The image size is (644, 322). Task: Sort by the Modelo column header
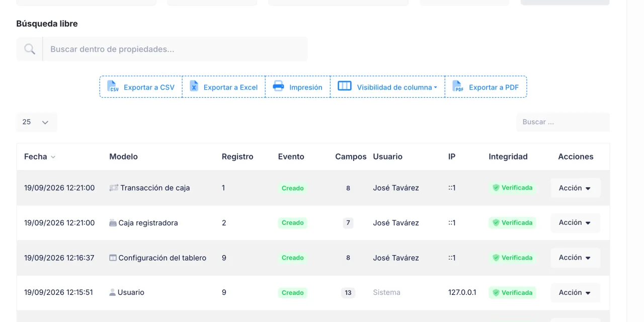coord(123,156)
